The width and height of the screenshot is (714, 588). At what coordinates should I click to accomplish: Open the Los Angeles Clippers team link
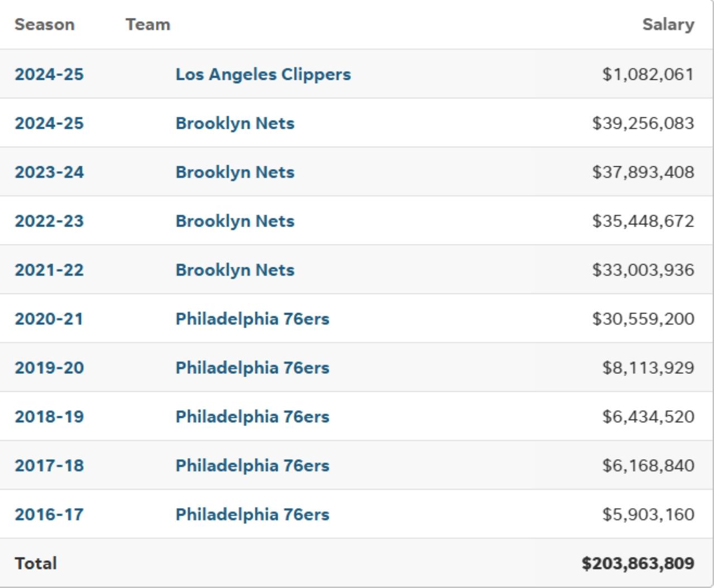(x=263, y=74)
